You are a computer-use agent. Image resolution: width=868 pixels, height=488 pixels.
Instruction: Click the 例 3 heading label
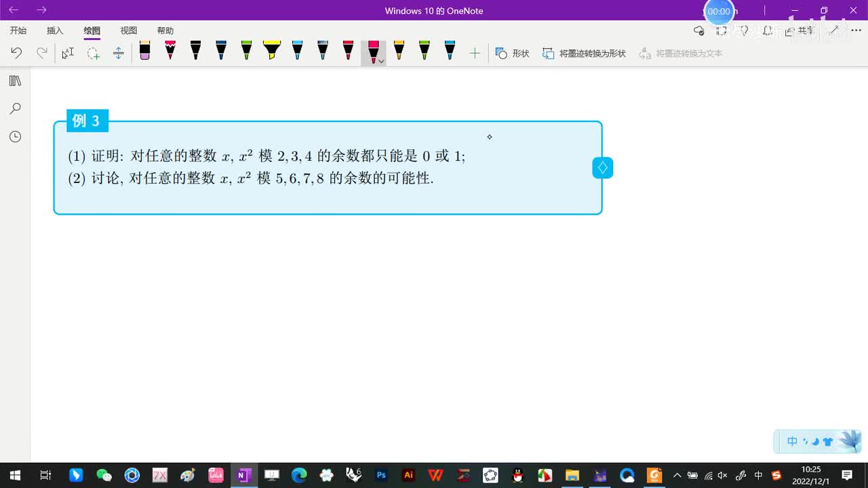87,121
